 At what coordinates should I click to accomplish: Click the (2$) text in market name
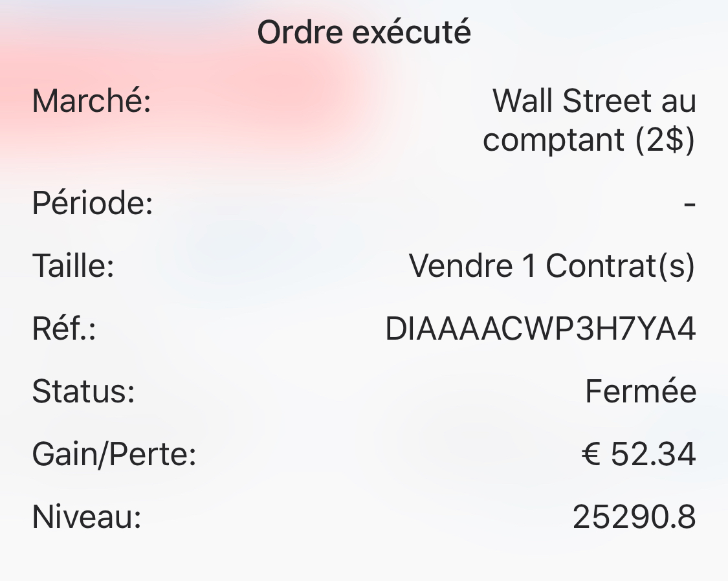tap(665, 139)
